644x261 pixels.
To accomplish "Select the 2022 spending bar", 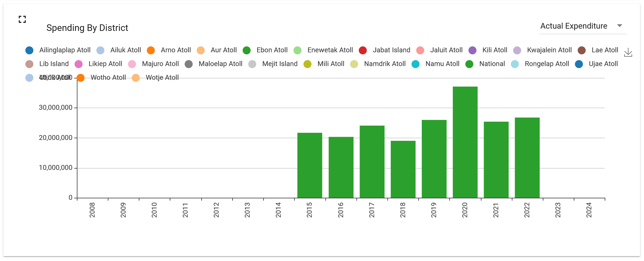I will [x=527, y=158].
